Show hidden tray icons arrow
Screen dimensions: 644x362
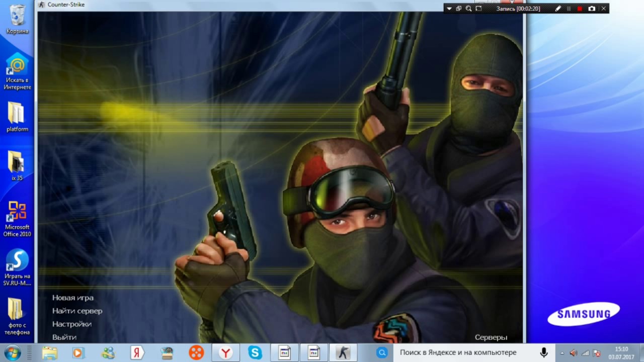[562, 353]
